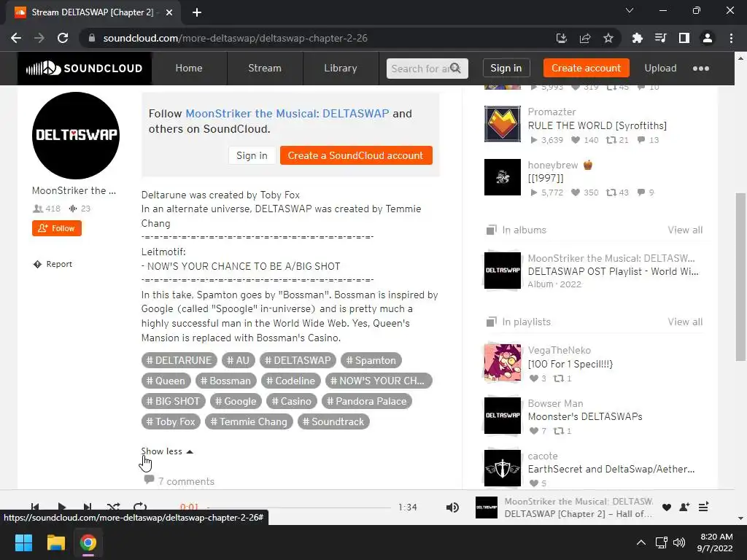Open the #Toby Fox tag
This screenshot has height=560, width=747.
tap(171, 422)
